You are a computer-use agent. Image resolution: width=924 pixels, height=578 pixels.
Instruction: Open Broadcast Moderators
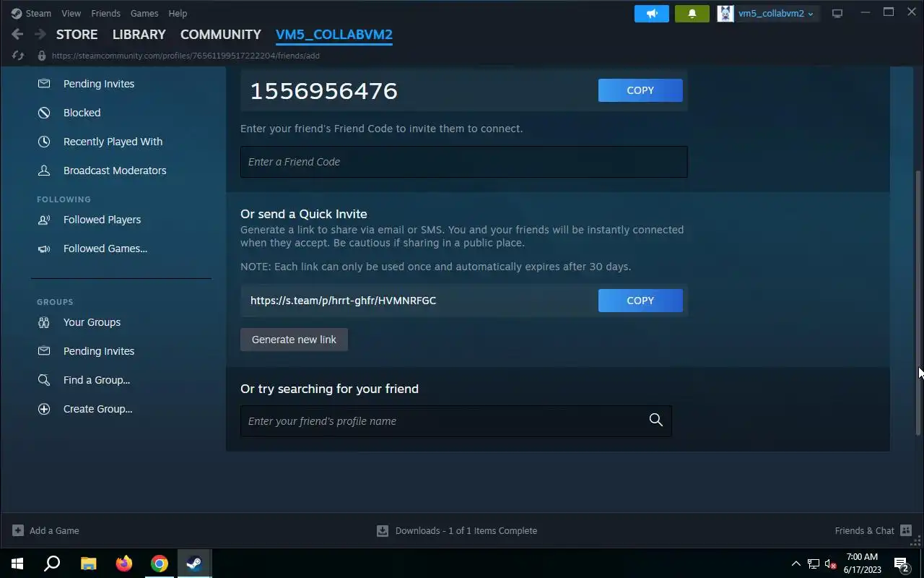pyautogui.click(x=115, y=171)
